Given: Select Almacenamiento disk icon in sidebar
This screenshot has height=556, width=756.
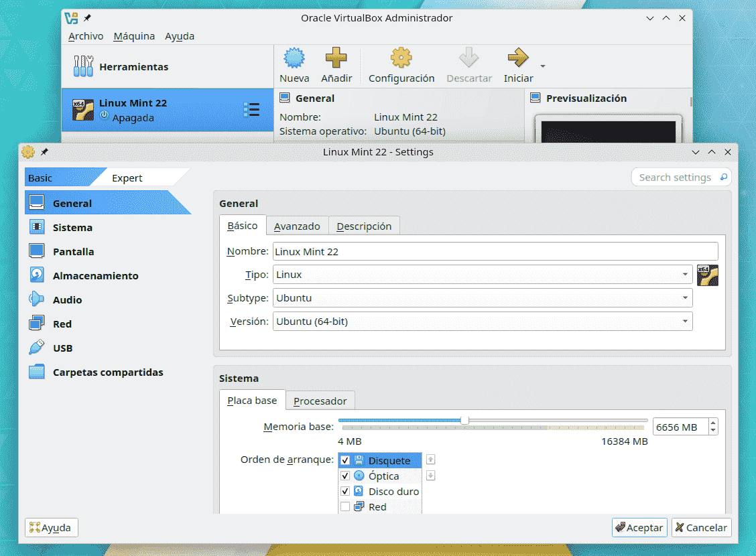Looking at the screenshot, I should (37, 275).
